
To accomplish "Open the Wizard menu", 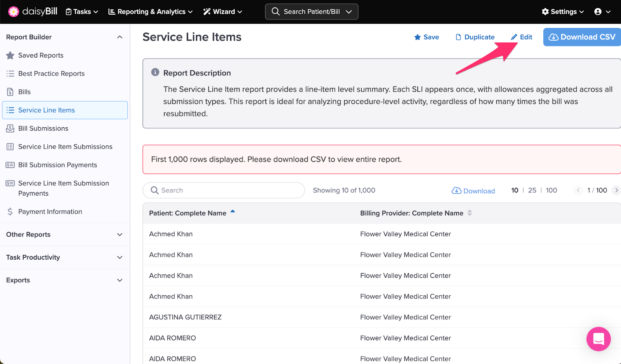I will pos(223,12).
